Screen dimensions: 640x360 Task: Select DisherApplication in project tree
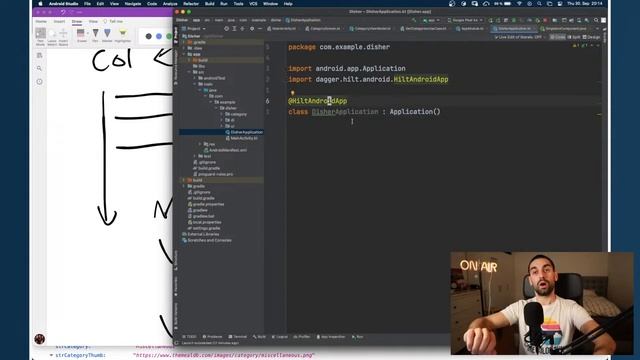244,132
